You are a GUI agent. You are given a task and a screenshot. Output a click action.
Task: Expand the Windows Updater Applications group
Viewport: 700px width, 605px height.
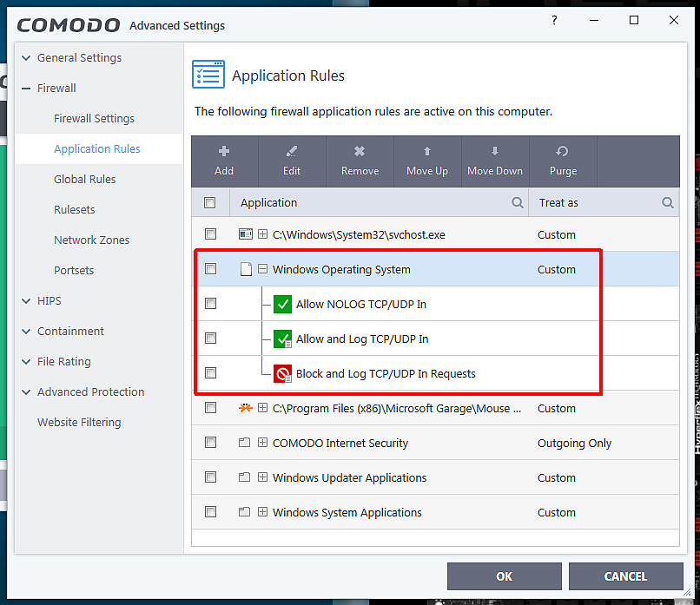tap(263, 477)
